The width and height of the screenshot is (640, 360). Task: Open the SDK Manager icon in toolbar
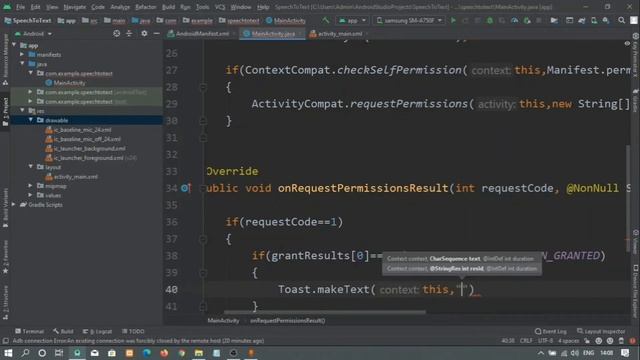pyautogui.click(x=606, y=20)
